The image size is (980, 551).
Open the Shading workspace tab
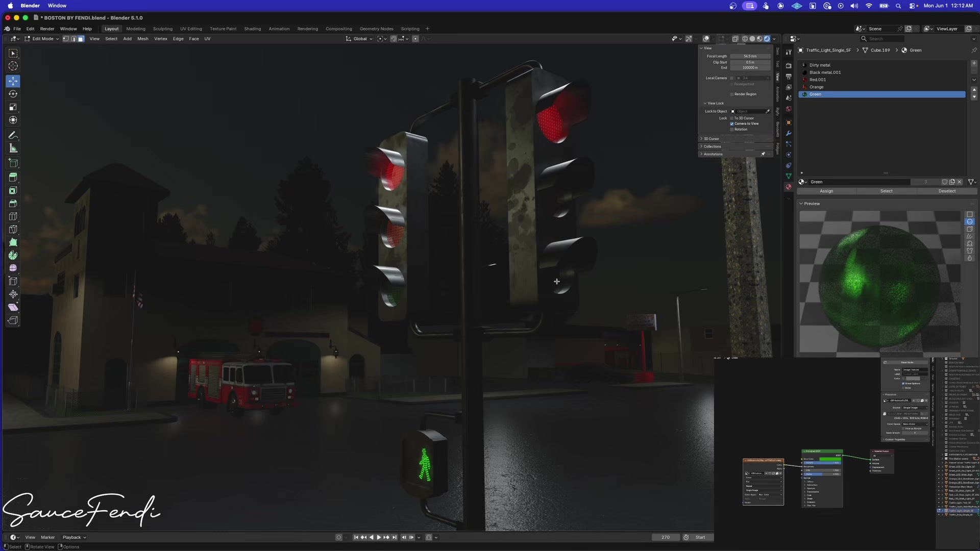(x=252, y=29)
